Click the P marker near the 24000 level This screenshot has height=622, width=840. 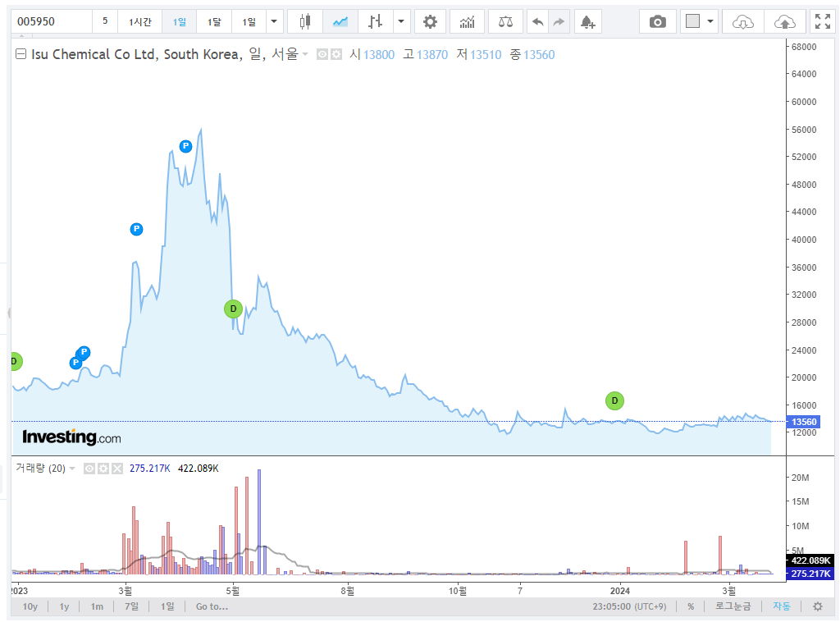[x=84, y=352]
